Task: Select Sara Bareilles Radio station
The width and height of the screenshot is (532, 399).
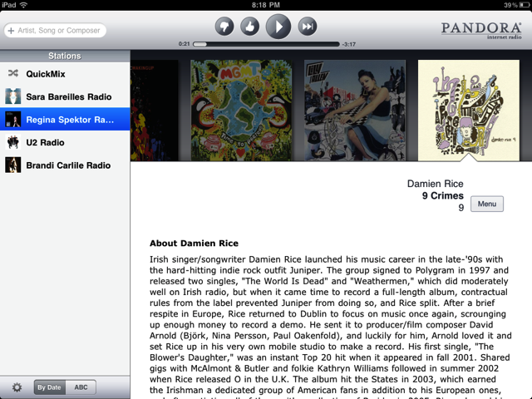Action: point(65,96)
